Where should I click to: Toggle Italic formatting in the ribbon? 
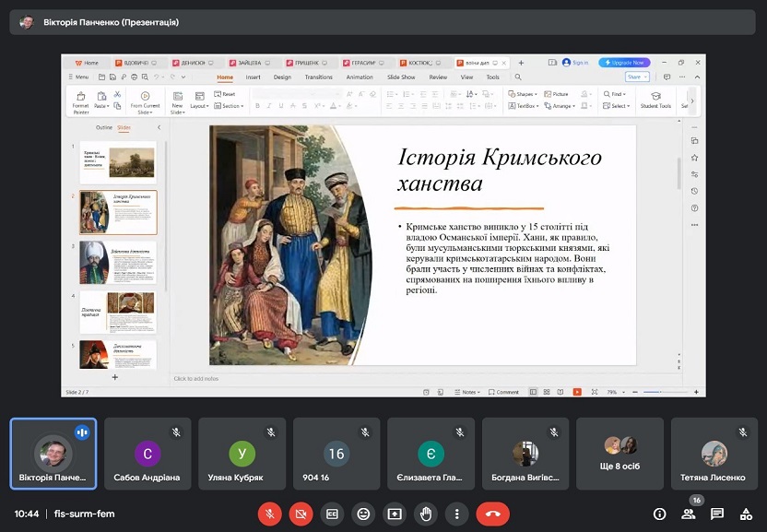(269, 106)
